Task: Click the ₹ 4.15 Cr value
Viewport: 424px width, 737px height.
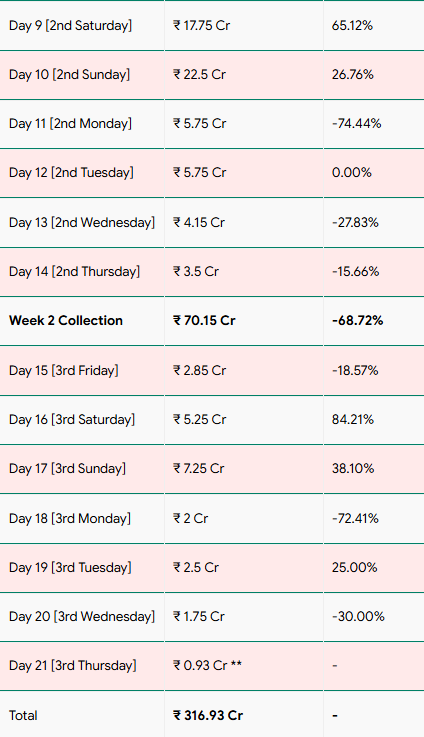Action: coord(199,222)
